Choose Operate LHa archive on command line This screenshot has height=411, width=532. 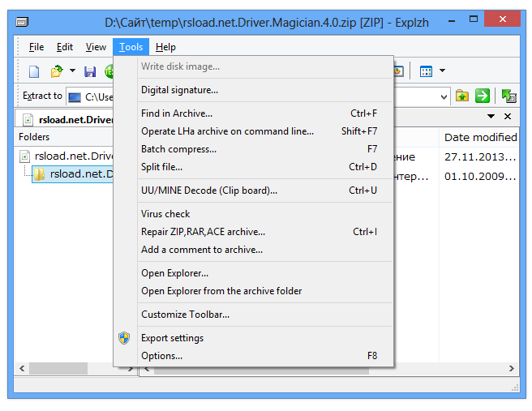(x=264, y=131)
